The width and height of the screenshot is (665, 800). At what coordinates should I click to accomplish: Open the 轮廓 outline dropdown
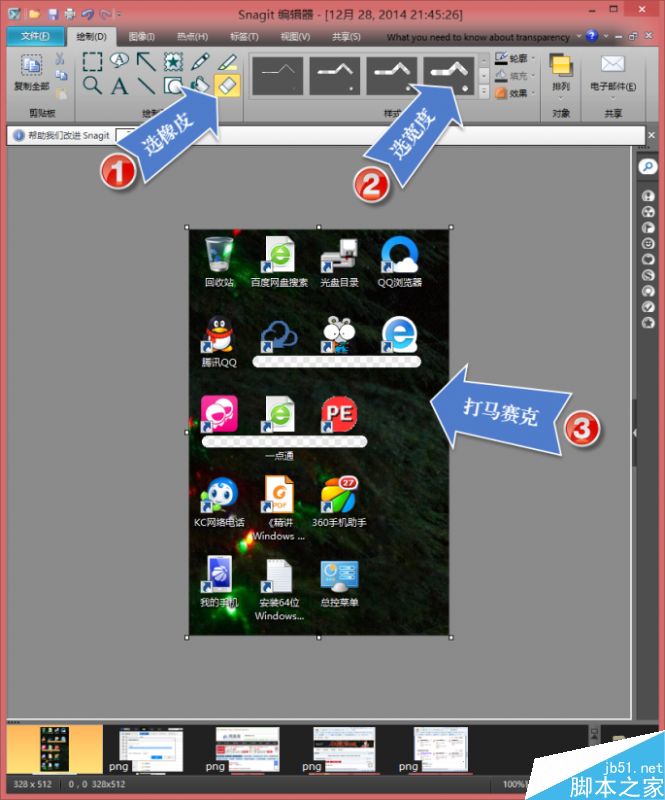coord(515,58)
